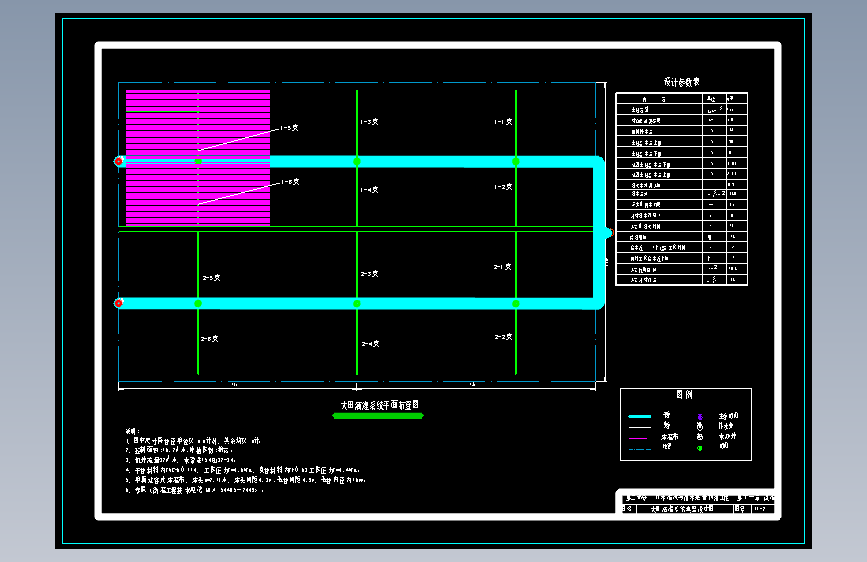The height and width of the screenshot is (562, 867).
Task: Click the red circle at upper main pipe start
Action: tap(118, 162)
